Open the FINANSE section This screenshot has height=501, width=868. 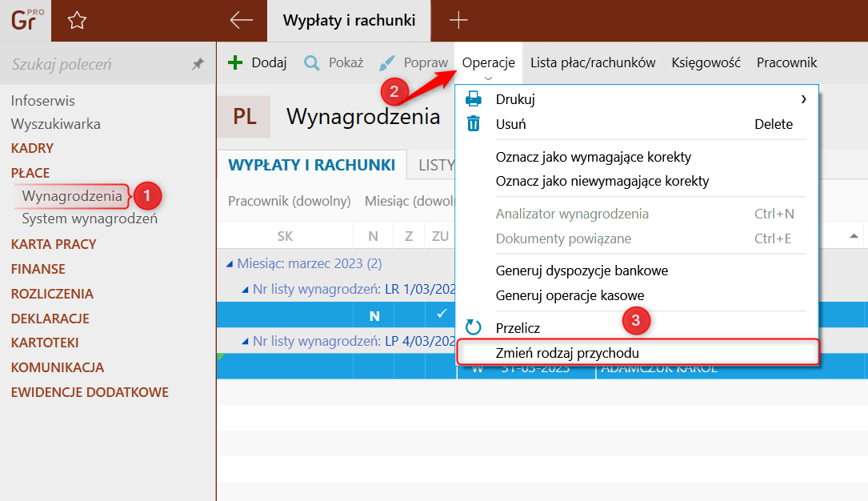(x=38, y=269)
